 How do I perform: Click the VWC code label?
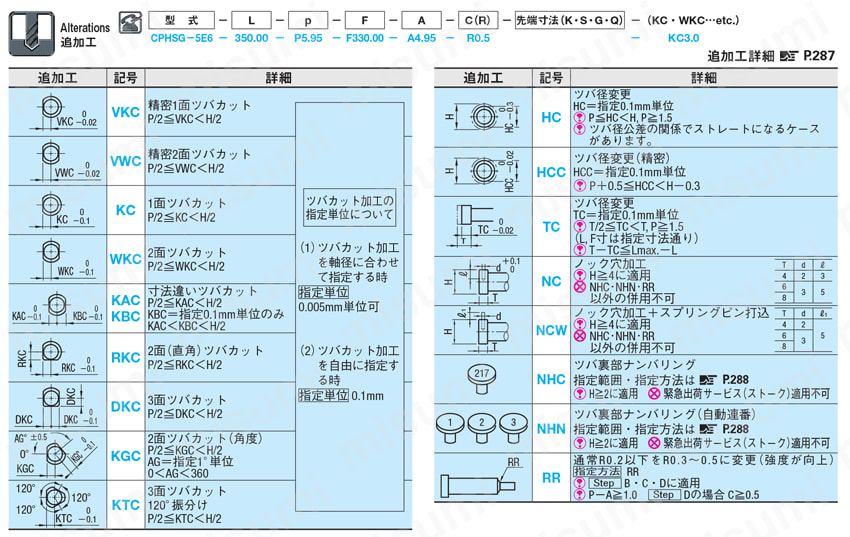point(126,161)
